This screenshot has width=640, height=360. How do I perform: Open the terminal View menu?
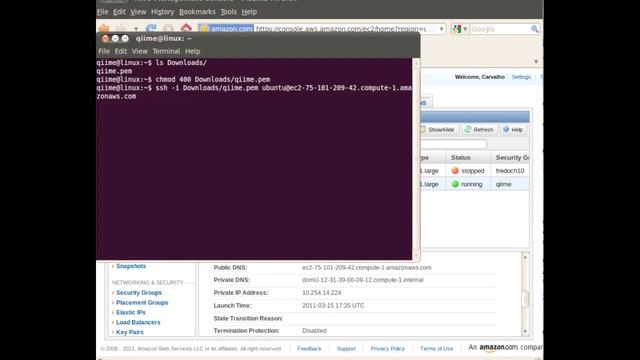point(139,51)
